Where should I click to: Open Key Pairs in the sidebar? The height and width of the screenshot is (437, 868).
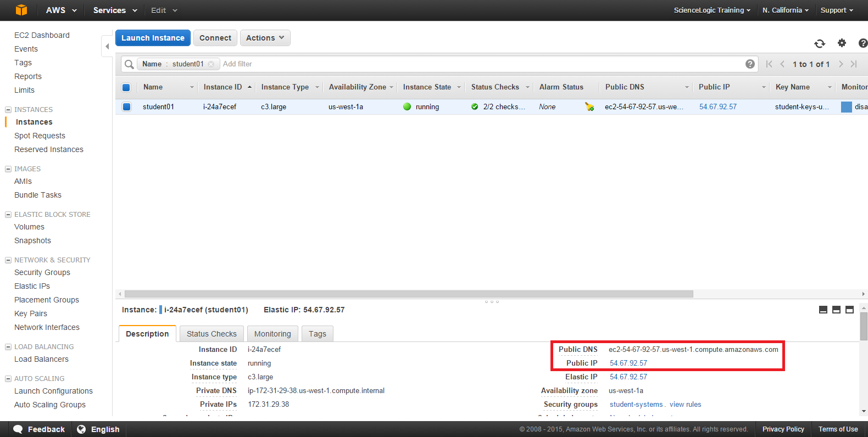coord(31,313)
